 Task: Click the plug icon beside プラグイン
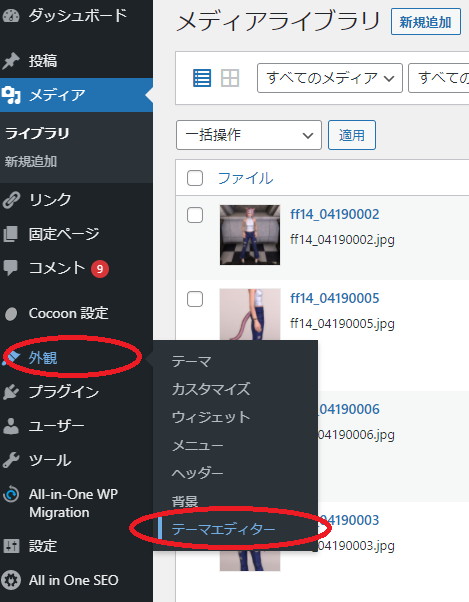pyautogui.click(x=11, y=392)
